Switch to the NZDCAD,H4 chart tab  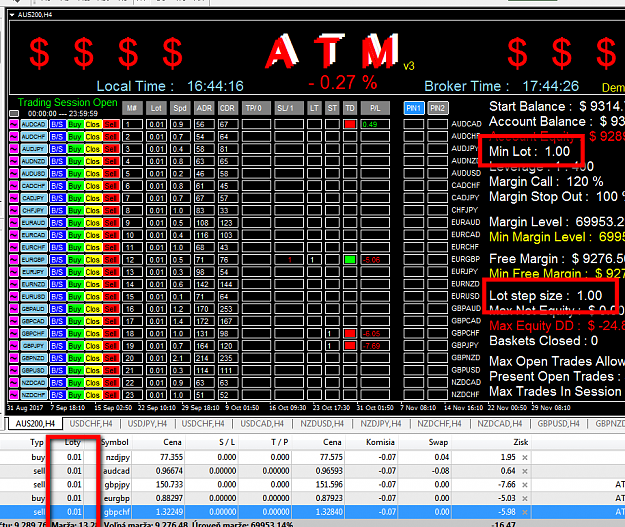(x=500, y=424)
